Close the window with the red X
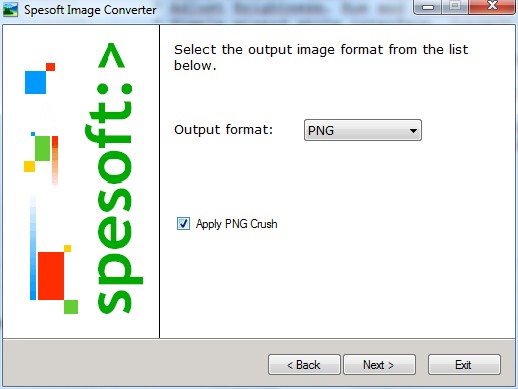 click(492, 6)
